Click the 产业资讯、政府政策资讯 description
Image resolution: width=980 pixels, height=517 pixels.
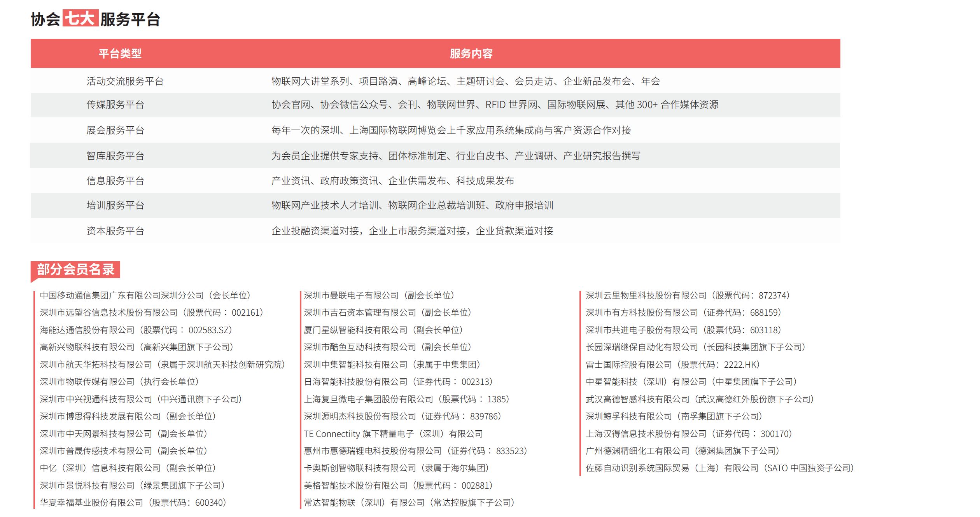(393, 181)
